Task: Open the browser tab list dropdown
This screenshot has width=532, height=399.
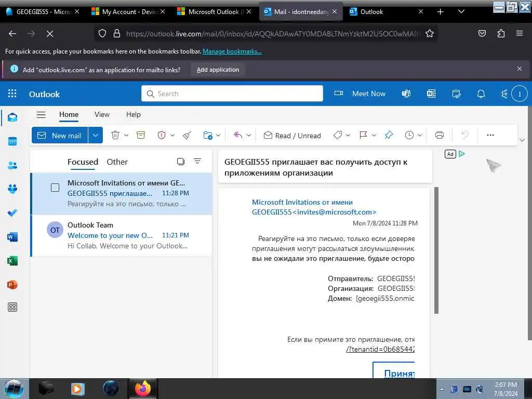Action: click(x=461, y=11)
